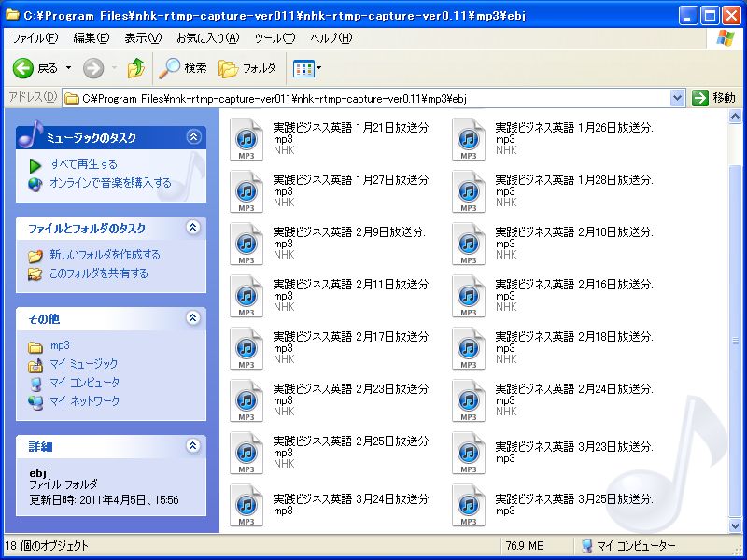The width and height of the screenshot is (747, 560).
Task: Select the 1月27日放送分 MP3 file icon
Action: [x=247, y=192]
